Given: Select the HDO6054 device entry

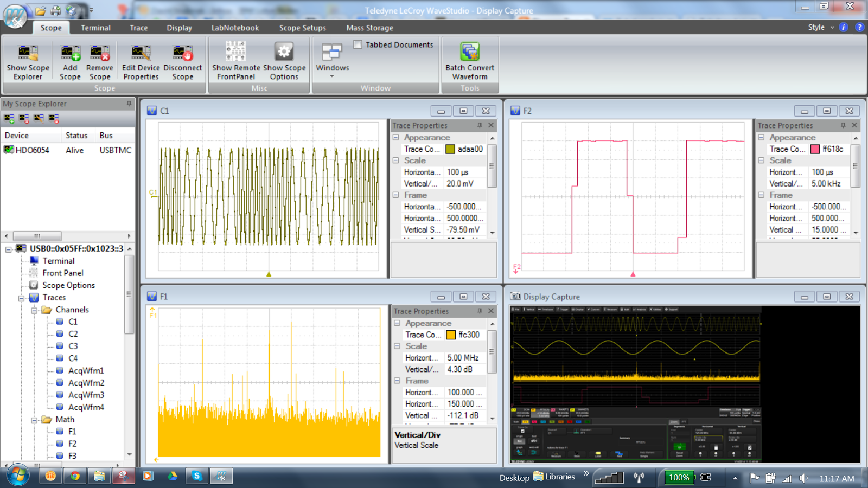Looking at the screenshot, I should 33,150.
